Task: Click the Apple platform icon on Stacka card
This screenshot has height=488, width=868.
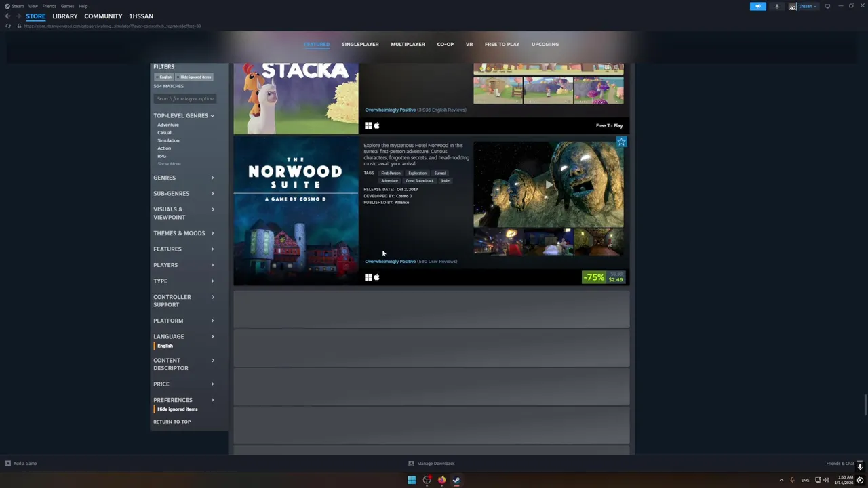Action: click(x=376, y=125)
